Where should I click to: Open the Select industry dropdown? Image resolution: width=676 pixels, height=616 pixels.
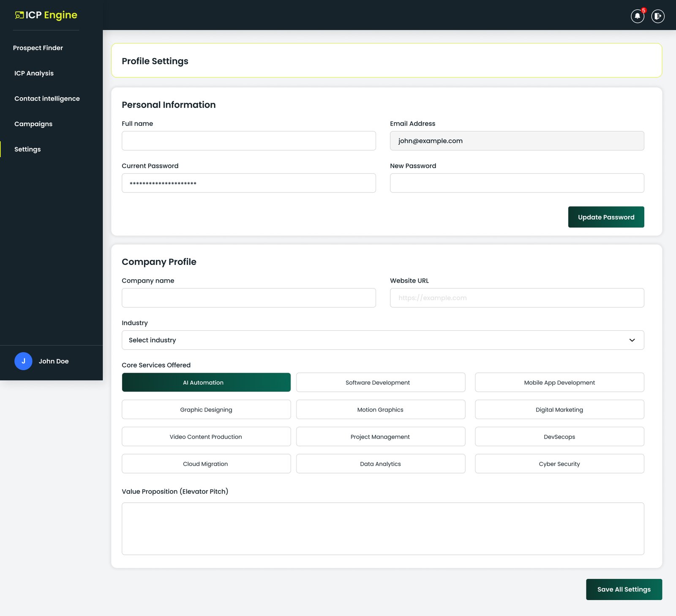pyautogui.click(x=383, y=340)
